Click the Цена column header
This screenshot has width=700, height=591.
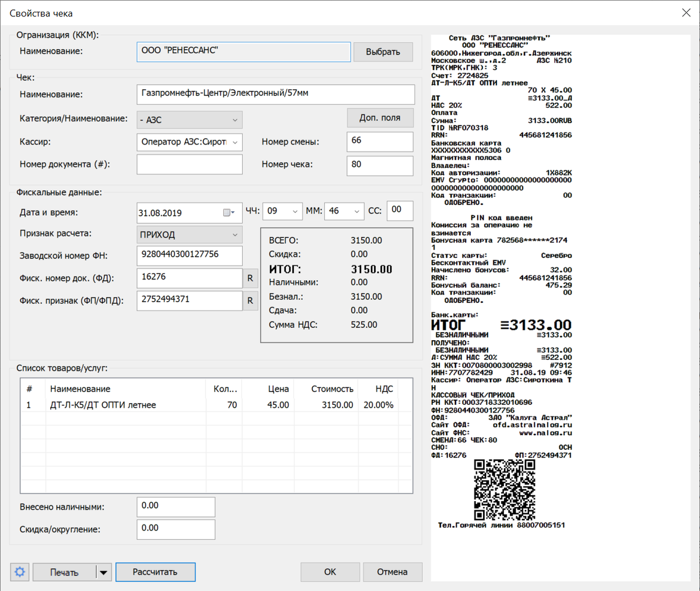pyautogui.click(x=268, y=389)
